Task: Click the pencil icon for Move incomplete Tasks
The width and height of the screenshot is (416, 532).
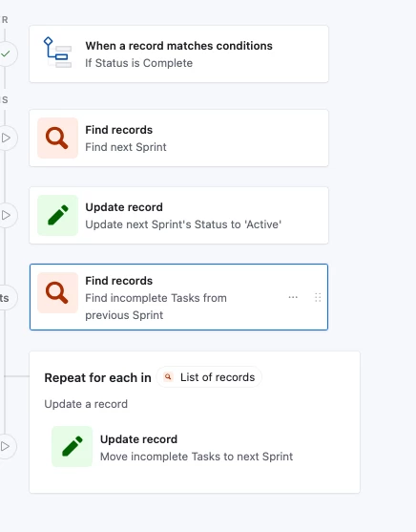Action: [x=72, y=446]
